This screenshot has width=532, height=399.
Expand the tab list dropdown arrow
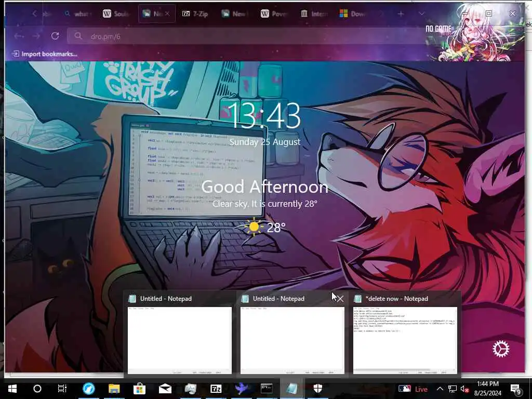[421, 14]
